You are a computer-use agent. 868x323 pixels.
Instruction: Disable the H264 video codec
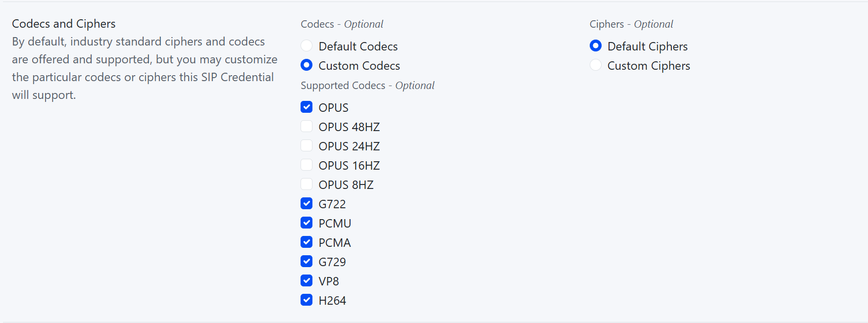pos(306,300)
